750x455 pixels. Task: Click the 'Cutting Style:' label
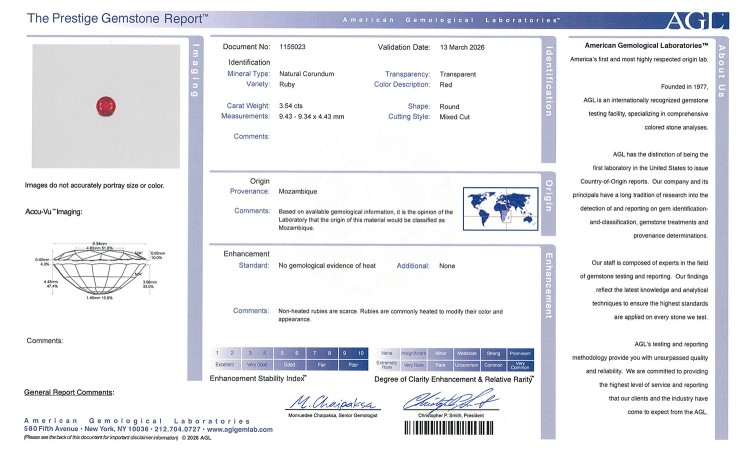[409, 117]
